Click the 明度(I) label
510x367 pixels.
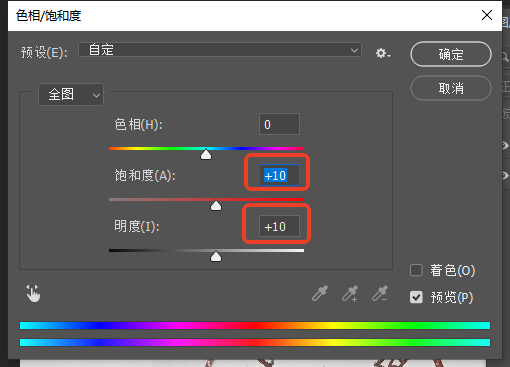pyautogui.click(x=137, y=226)
